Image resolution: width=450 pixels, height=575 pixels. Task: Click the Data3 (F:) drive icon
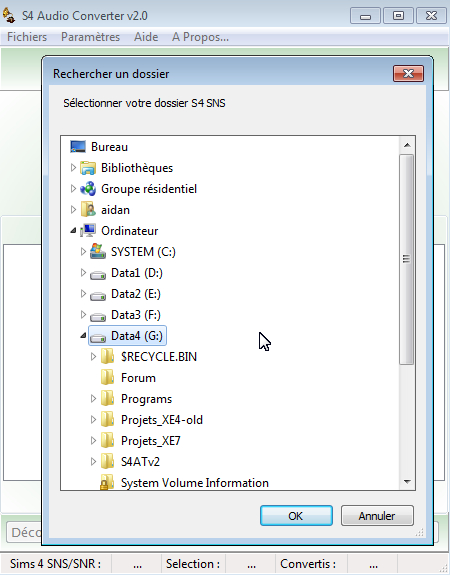[98, 316]
